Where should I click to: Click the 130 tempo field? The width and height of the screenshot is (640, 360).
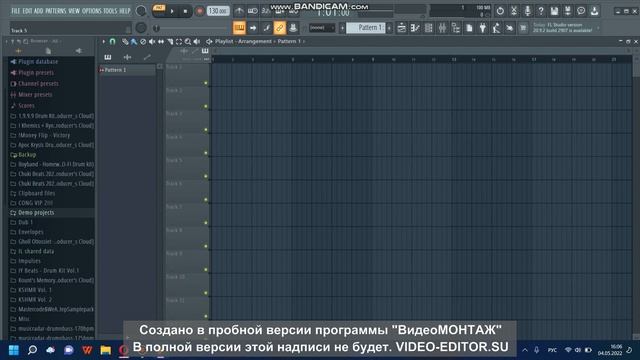point(218,11)
